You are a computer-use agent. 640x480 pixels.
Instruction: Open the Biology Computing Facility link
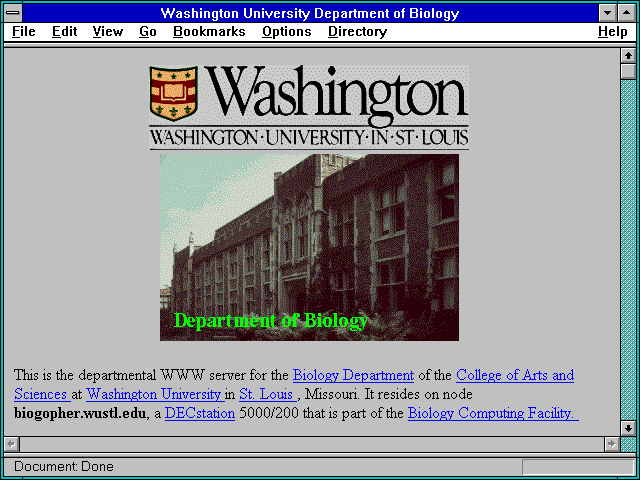pyautogui.click(x=493, y=413)
